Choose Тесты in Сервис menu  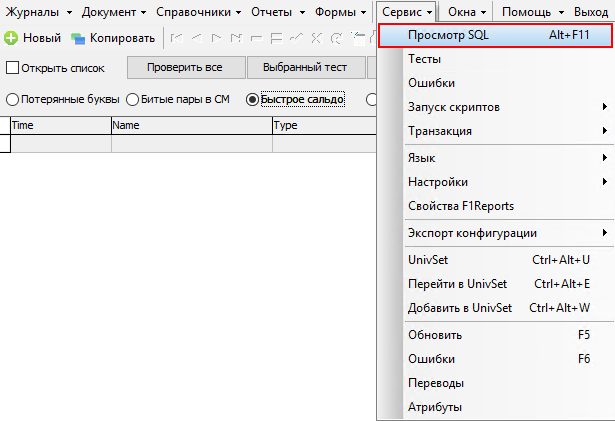click(x=508, y=59)
